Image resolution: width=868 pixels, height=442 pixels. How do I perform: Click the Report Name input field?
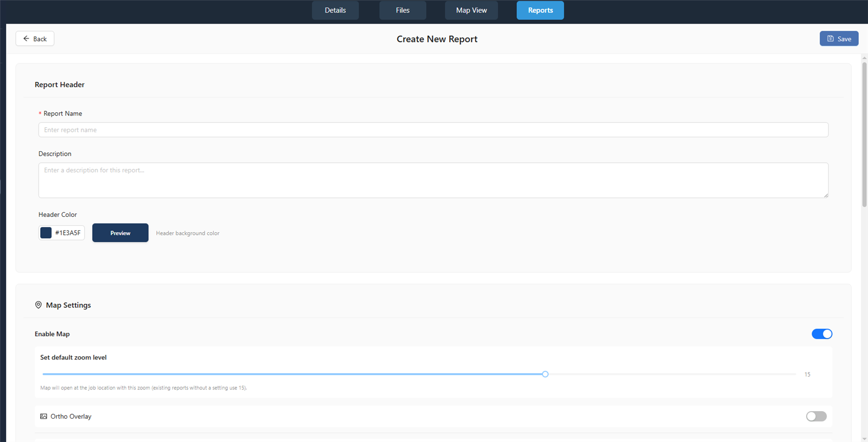[x=433, y=130]
